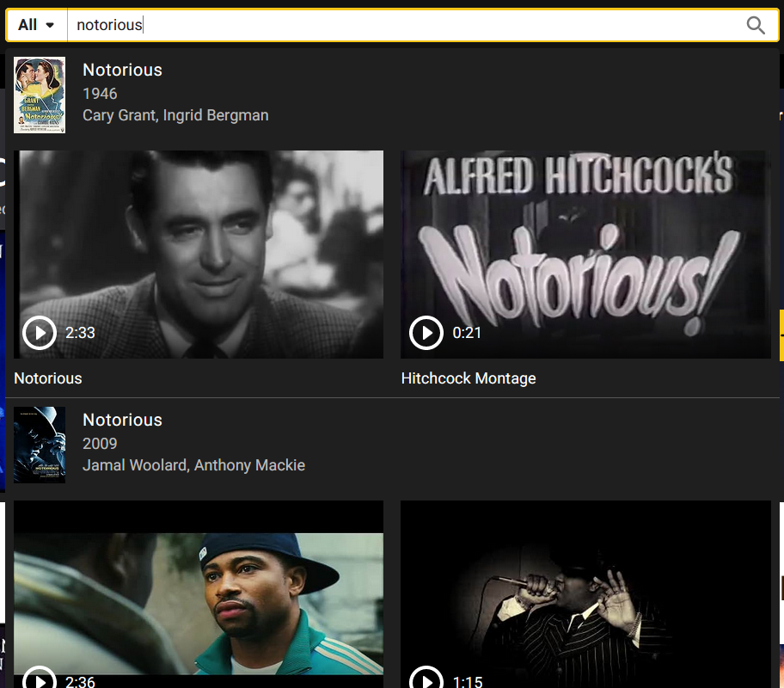Click the Cary Grant, Ingrid Bergman cast line
Image resolution: width=784 pixels, height=688 pixels.
[x=175, y=115]
